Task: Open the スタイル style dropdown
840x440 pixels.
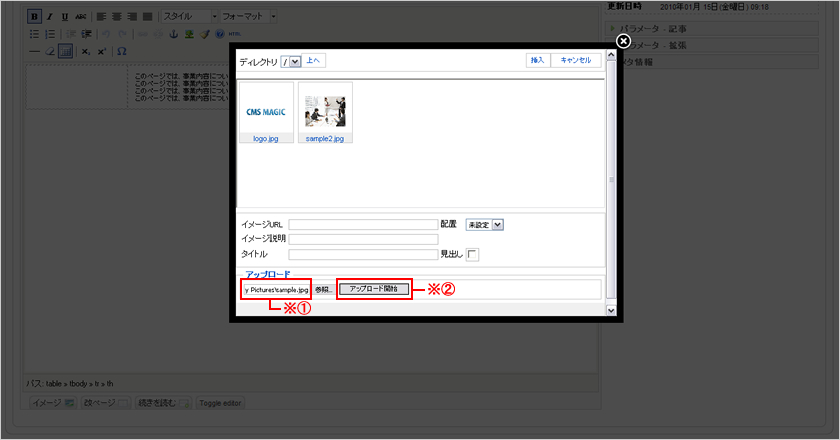Action: coord(190,17)
